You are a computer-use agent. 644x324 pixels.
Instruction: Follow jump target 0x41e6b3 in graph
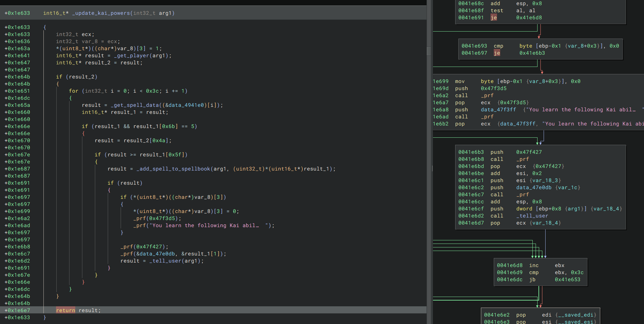click(532, 53)
